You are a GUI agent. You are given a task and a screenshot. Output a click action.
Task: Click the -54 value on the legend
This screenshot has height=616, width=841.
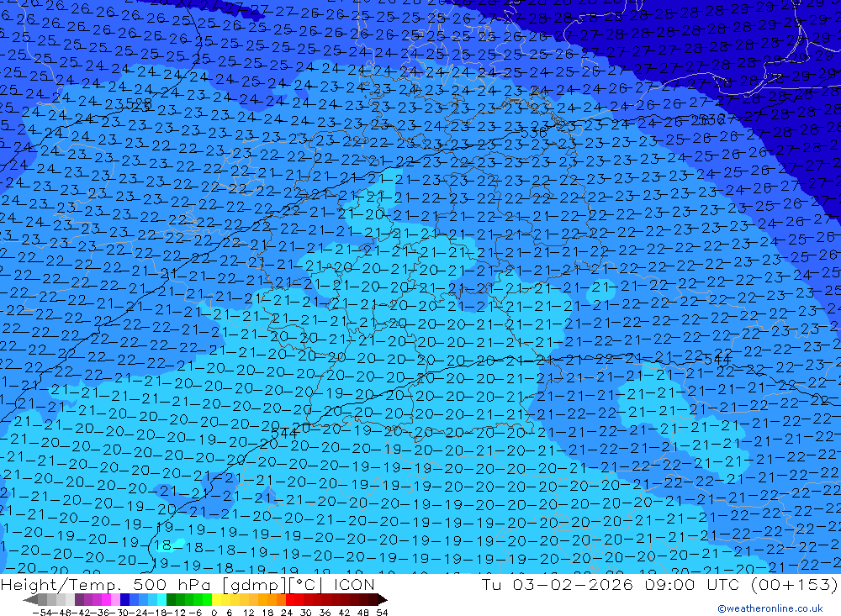pyautogui.click(x=42, y=613)
